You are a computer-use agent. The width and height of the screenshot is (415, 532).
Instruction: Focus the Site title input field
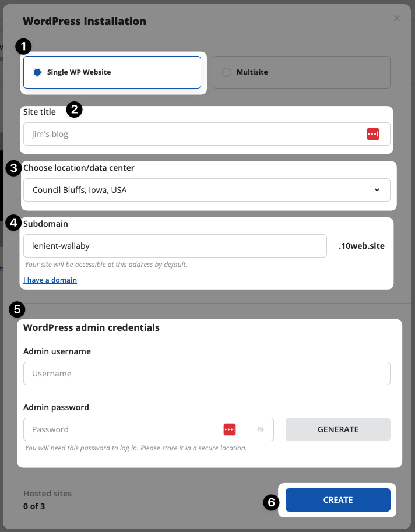pos(207,134)
